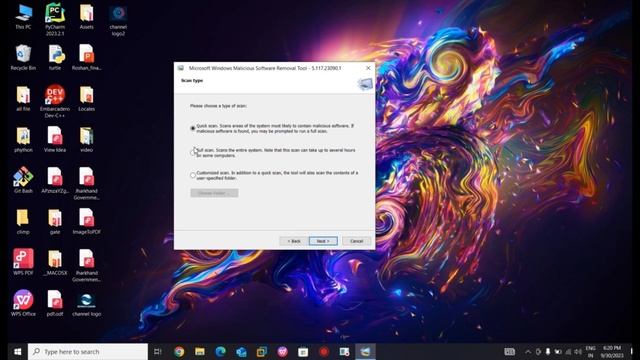Click the taskbar search box
The image size is (640, 360).
point(88,351)
